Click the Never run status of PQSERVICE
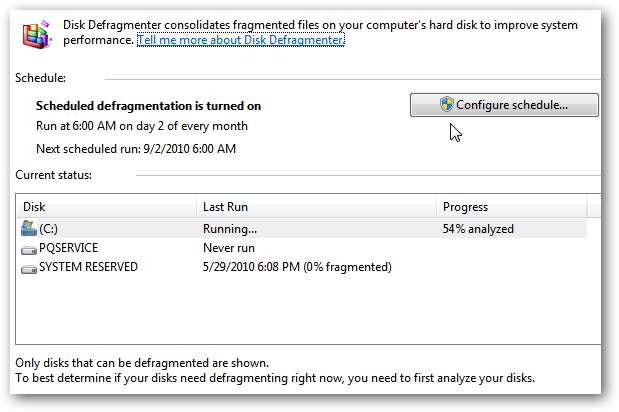This screenshot has height=412, width=619. tap(231, 248)
